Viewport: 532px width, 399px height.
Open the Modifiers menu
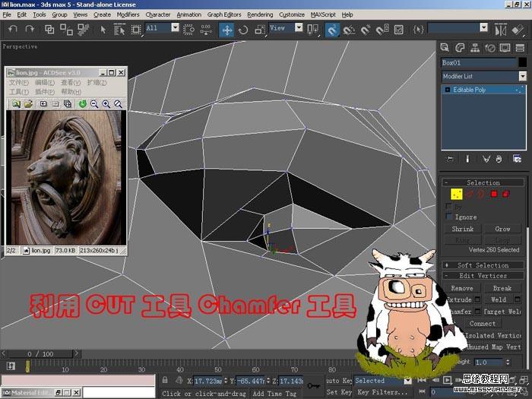[x=128, y=14]
